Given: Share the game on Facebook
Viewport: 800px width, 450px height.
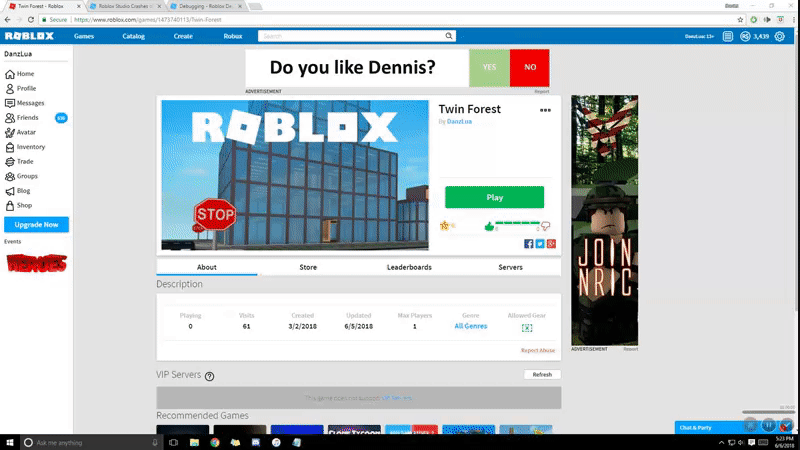Looking at the screenshot, I should [529, 244].
